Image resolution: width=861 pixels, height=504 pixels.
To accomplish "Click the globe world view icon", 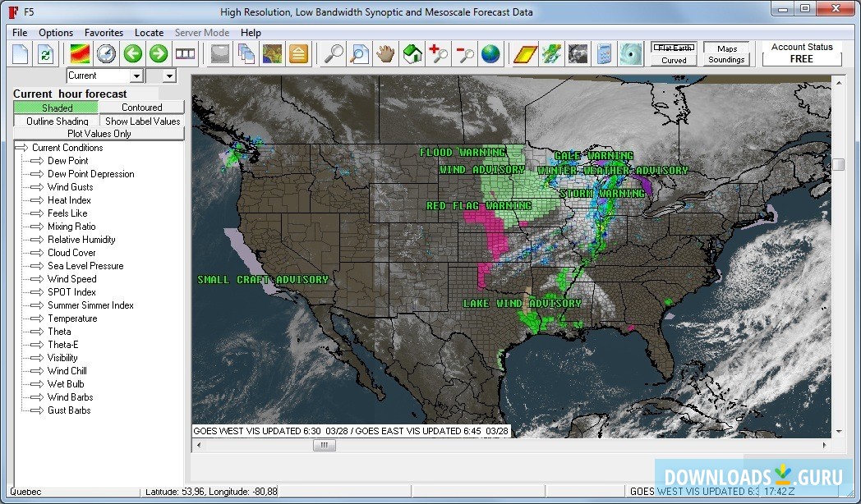I will (491, 53).
